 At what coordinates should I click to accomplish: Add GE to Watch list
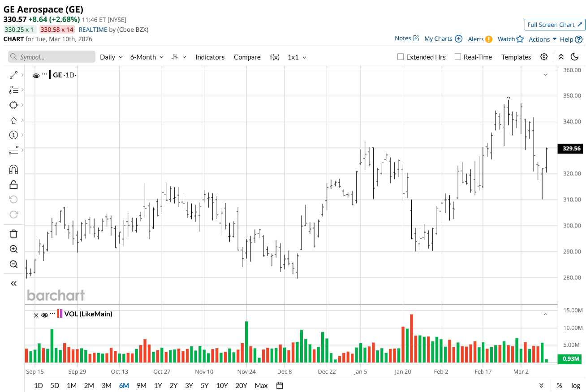click(x=511, y=39)
